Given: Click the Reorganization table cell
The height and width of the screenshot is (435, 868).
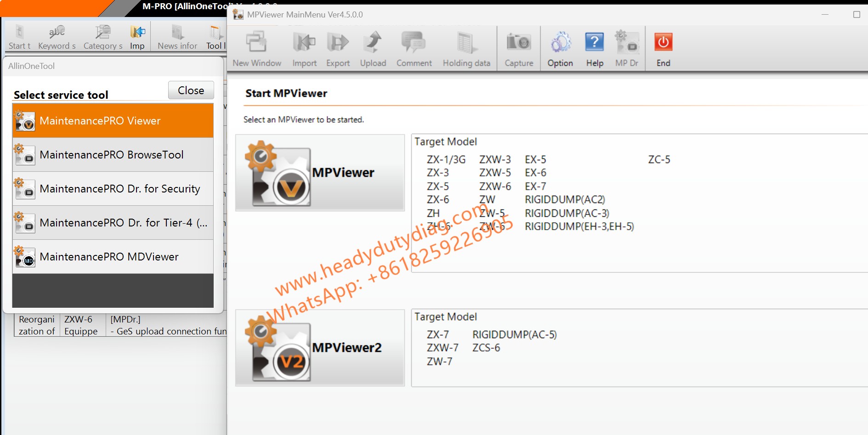Looking at the screenshot, I should (x=37, y=325).
